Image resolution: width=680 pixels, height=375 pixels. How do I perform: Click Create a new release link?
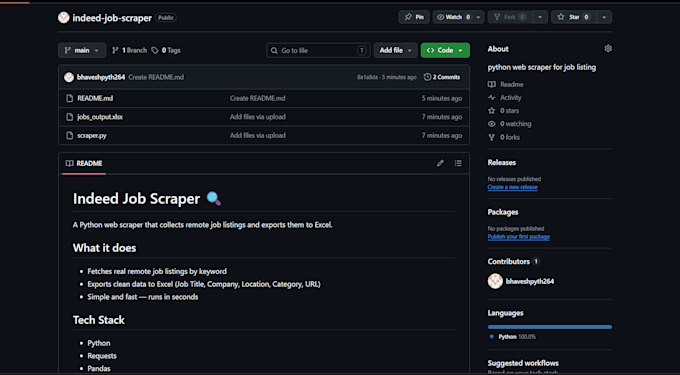pyautogui.click(x=513, y=187)
